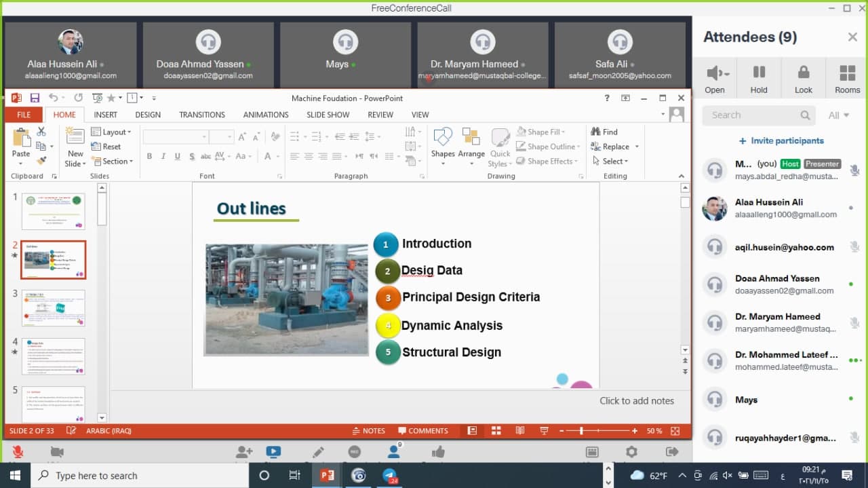Expand the Layout dropdown in Slides group
This screenshot has height=488, width=868.
(113, 132)
